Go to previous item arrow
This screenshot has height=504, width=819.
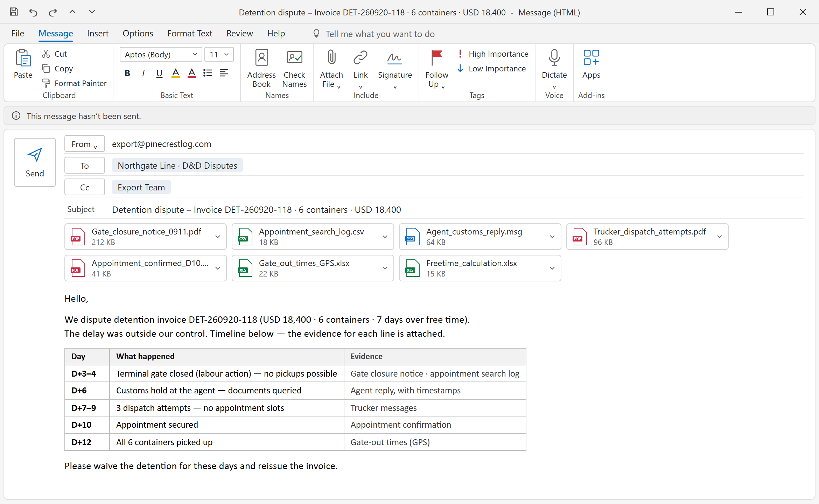[x=72, y=12]
